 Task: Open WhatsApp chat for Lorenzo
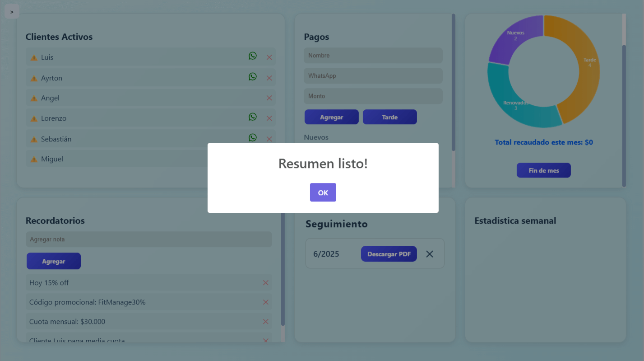click(x=253, y=117)
